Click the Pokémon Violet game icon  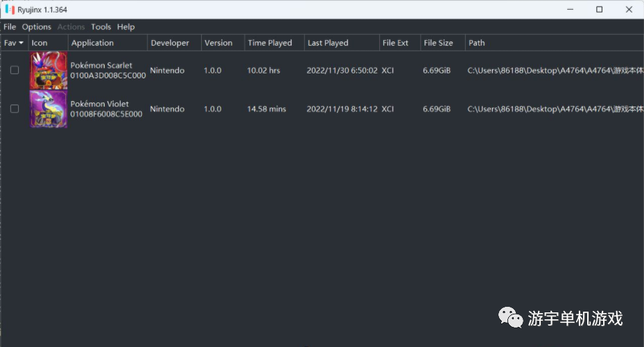tap(49, 109)
